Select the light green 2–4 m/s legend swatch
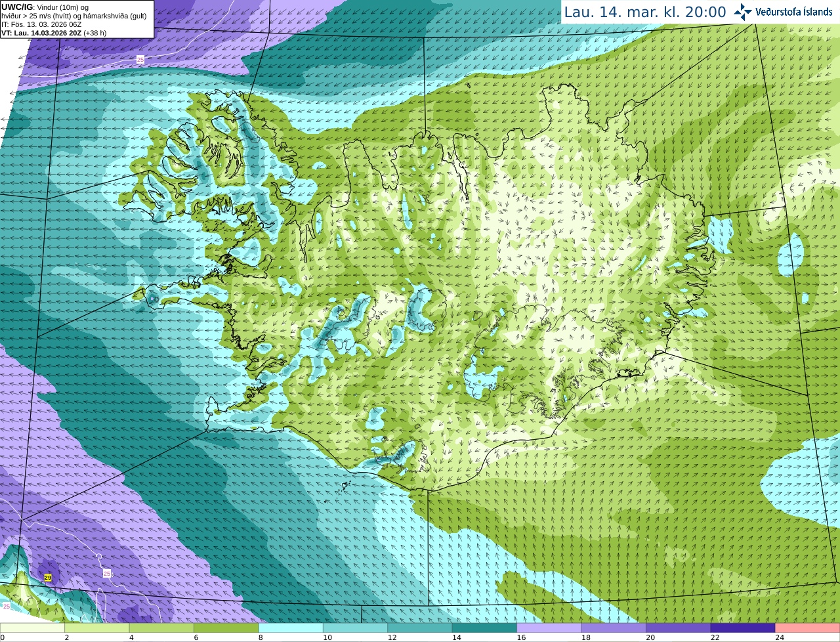Viewport: 840px width, 642px height. 96,628
